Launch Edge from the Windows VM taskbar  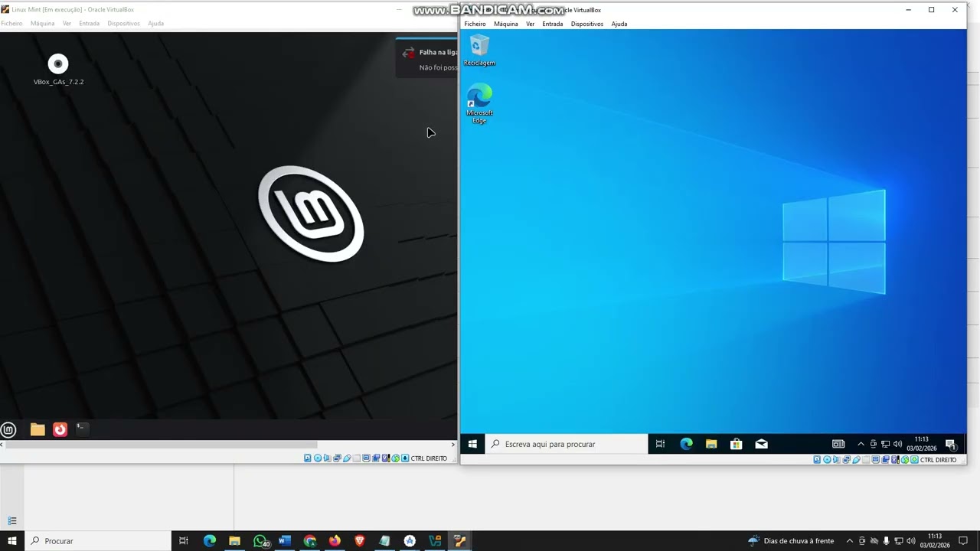coord(686,444)
